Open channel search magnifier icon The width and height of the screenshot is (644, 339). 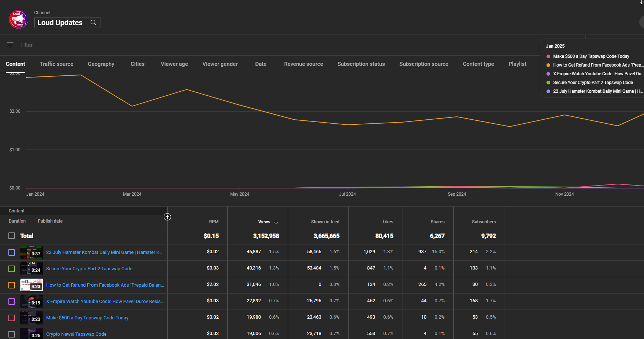(94, 23)
